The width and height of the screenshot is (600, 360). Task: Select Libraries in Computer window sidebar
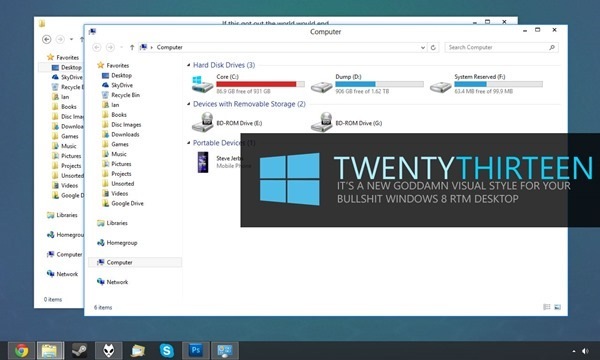coord(112,223)
